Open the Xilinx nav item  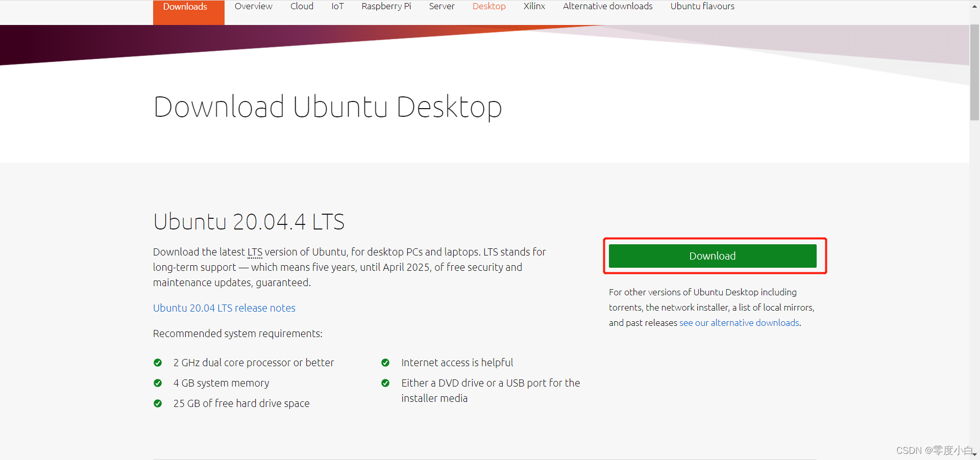(x=534, y=7)
